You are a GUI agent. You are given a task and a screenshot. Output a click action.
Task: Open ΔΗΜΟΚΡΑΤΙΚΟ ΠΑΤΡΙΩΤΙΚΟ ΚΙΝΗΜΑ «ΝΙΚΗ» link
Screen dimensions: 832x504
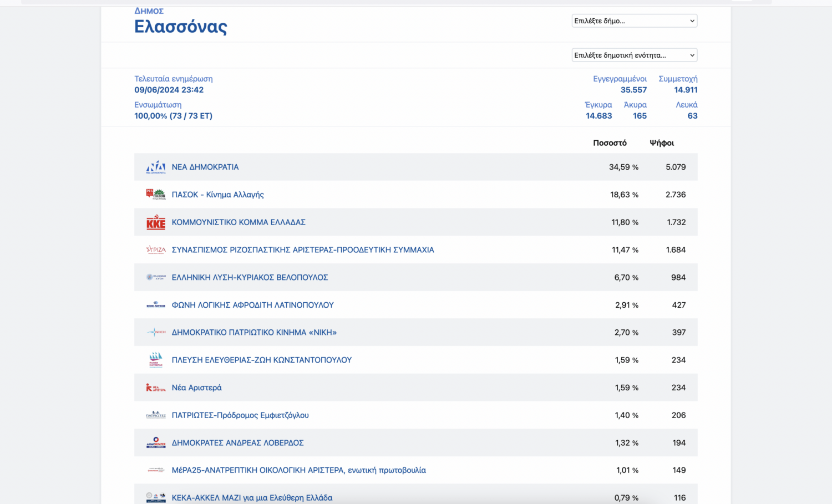click(255, 333)
